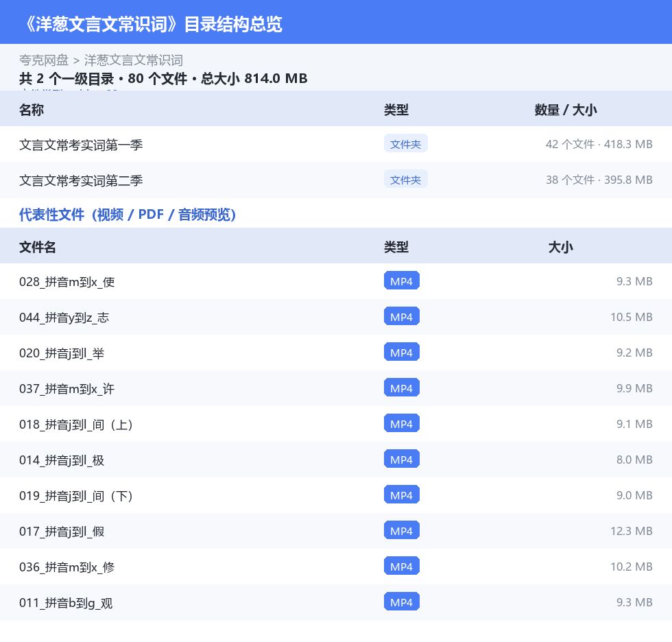Click the 数量 / 大小 column header
This screenshot has width=672, height=642.
[565, 110]
